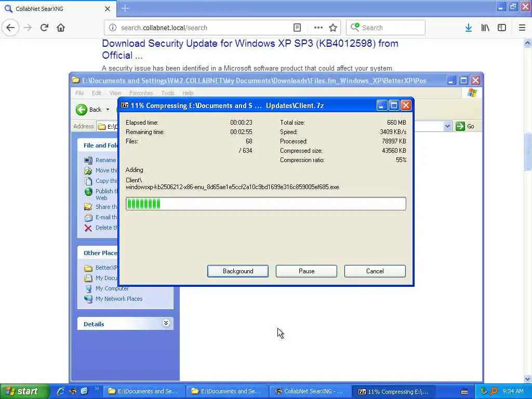This screenshot has height=399, width=532.
Task: Open Explorer View menu
Action: (x=115, y=93)
